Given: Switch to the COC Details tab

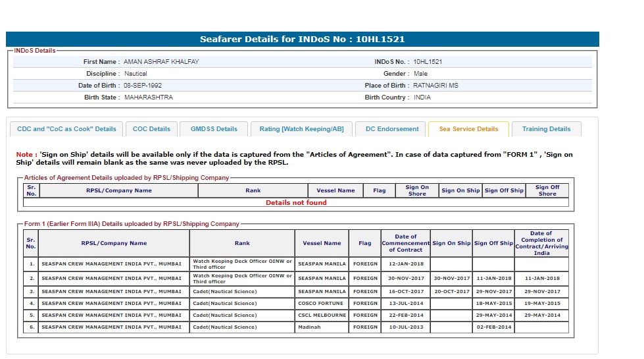Looking at the screenshot, I should (x=151, y=129).
